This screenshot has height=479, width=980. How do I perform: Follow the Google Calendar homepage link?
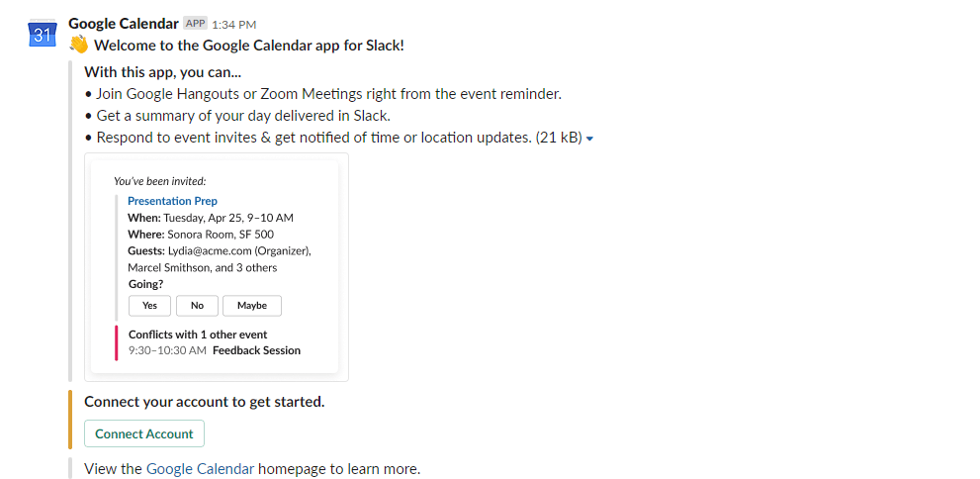pyautogui.click(x=200, y=469)
